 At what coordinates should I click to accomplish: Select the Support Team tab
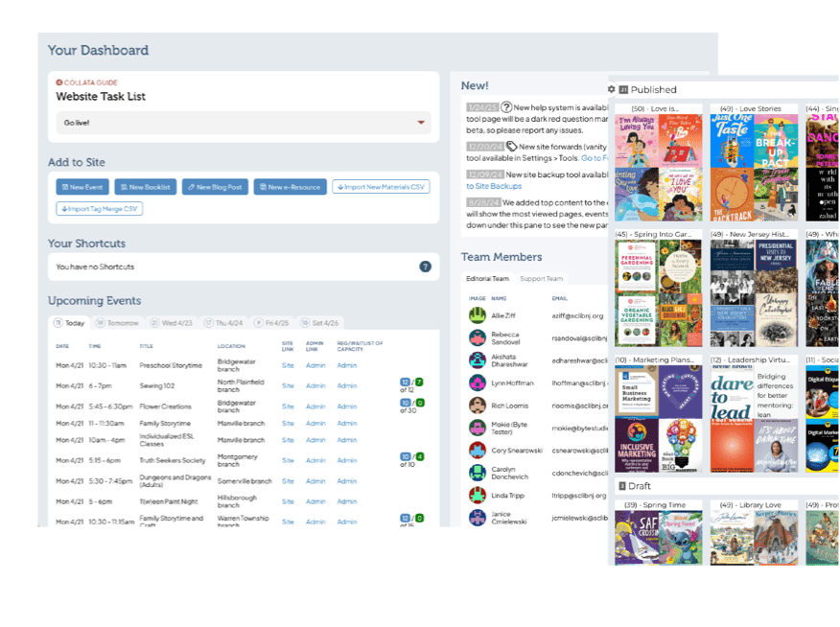(x=541, y=279)
